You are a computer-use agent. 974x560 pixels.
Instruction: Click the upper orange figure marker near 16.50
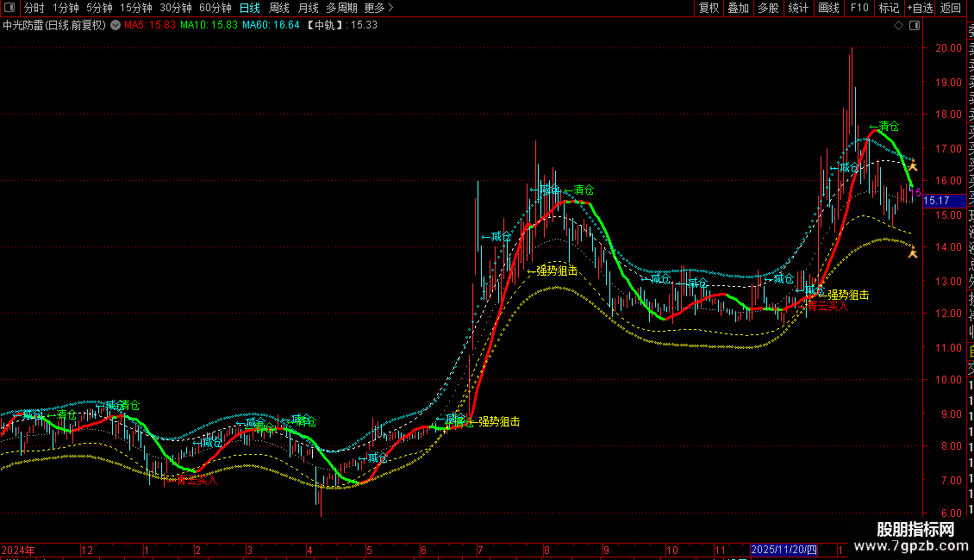pos(913,165)
